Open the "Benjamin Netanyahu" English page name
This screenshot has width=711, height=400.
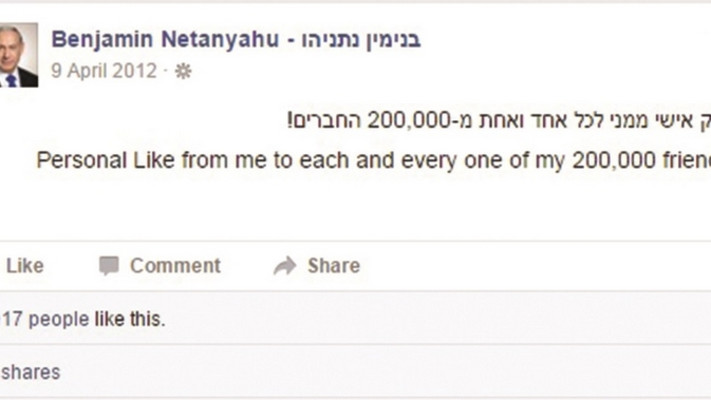click(x=161, y=40)
